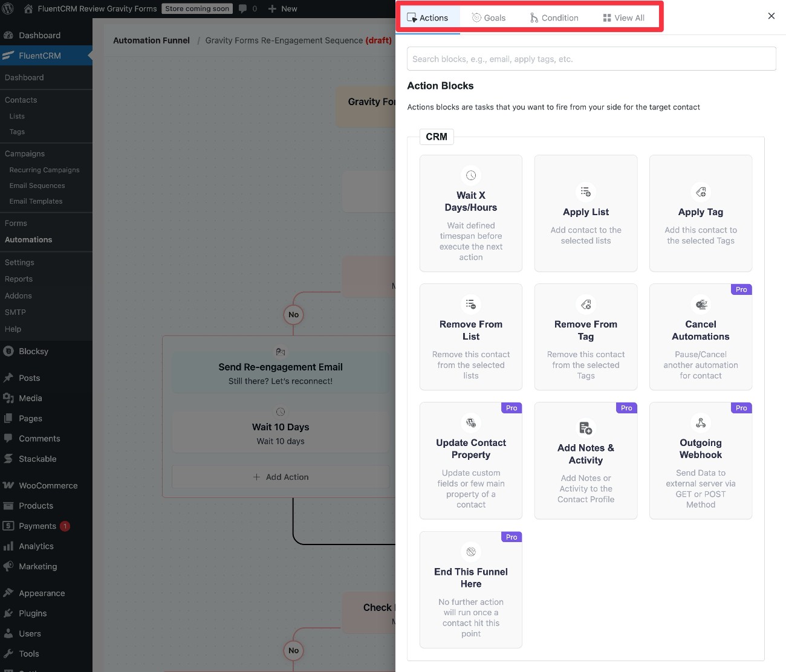Click the Marketing megaphone icon

pyautogui.click(x=8, y=566)
